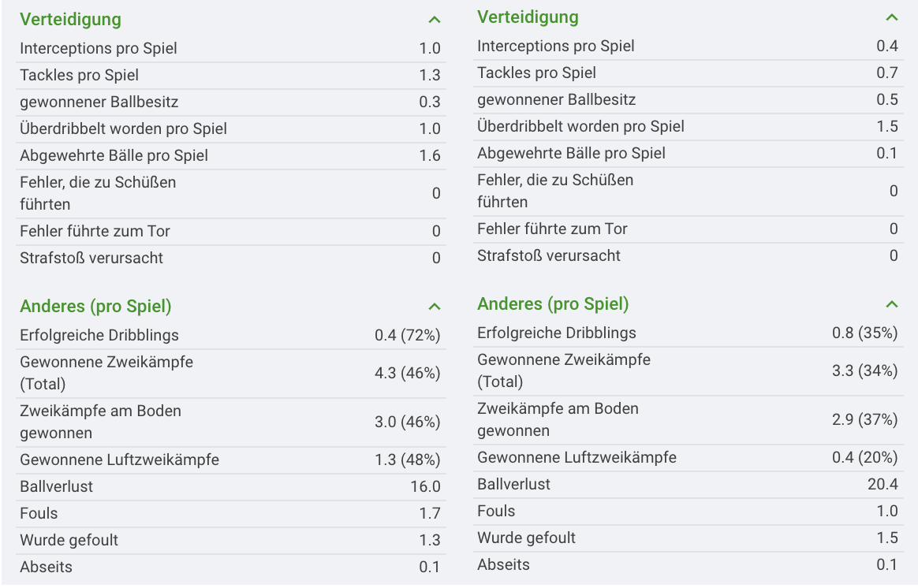Click left Abseits row

[230, 568]
